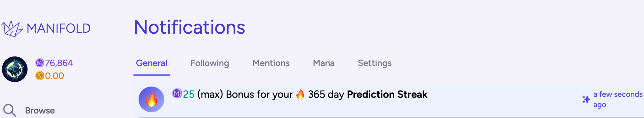This screenshot has height=118, width=644.
Task: Click the magnifying glass search icon
Action: [10, 110]
